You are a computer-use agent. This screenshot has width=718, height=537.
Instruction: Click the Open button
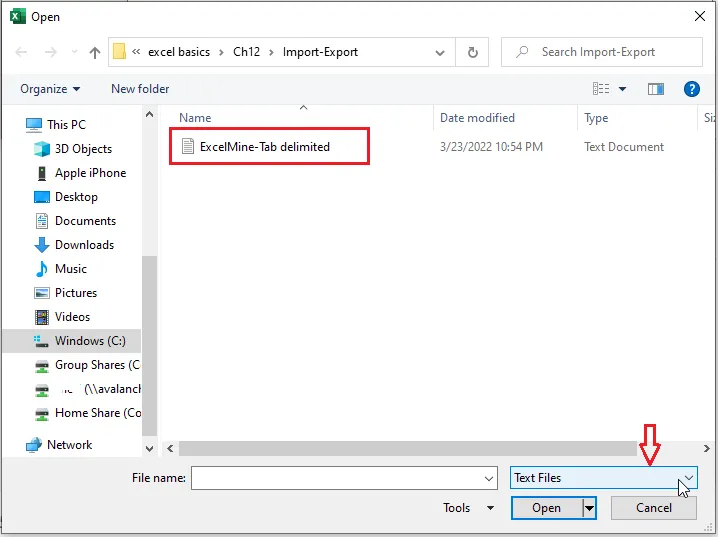coord(546,508)
